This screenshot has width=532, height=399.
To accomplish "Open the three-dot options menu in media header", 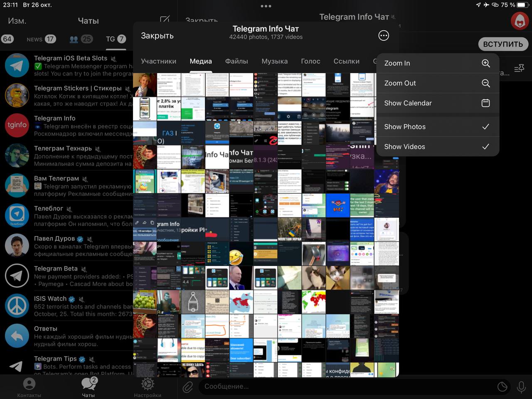I will click(384, 36).
